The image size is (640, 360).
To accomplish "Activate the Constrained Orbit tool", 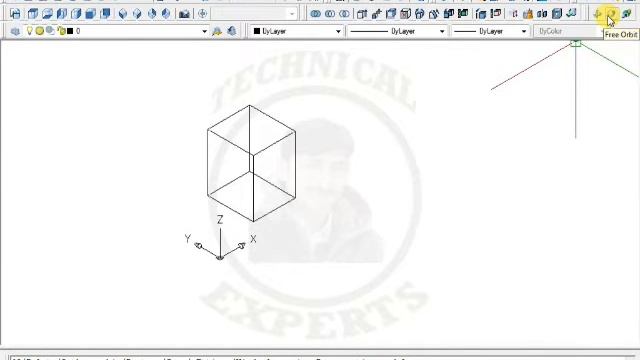I will (598, 14).
